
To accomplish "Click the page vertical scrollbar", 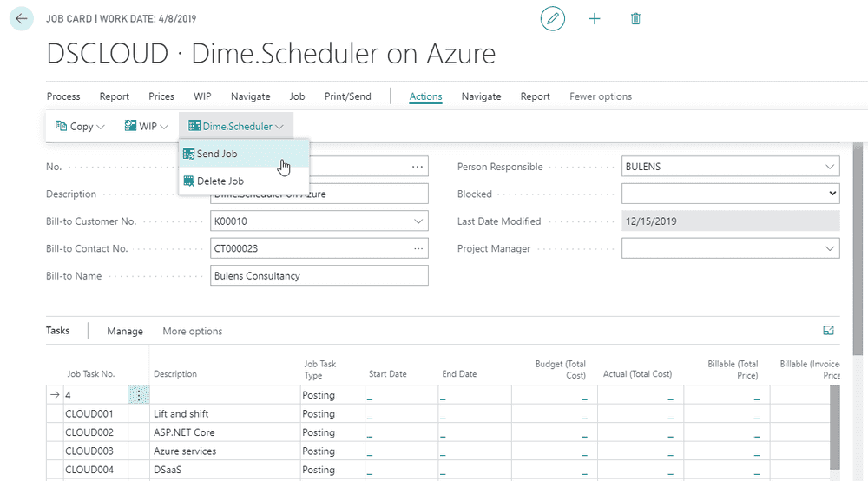I will pyautogui.click(x=858, y=249).
